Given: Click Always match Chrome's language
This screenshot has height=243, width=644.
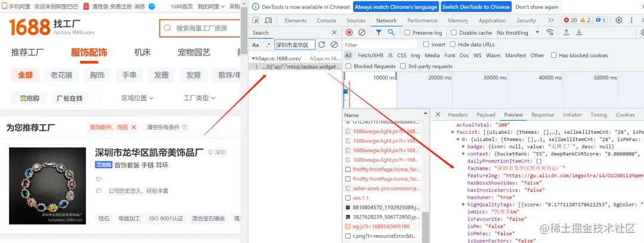Looking at the screenshot, I should click(396, 7).
